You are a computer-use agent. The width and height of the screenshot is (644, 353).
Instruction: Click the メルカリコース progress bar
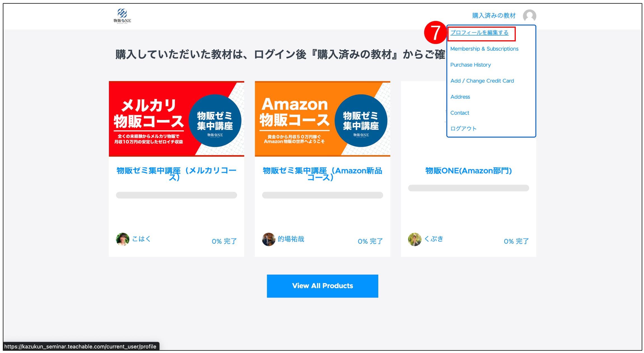click(x=176, y=195)
